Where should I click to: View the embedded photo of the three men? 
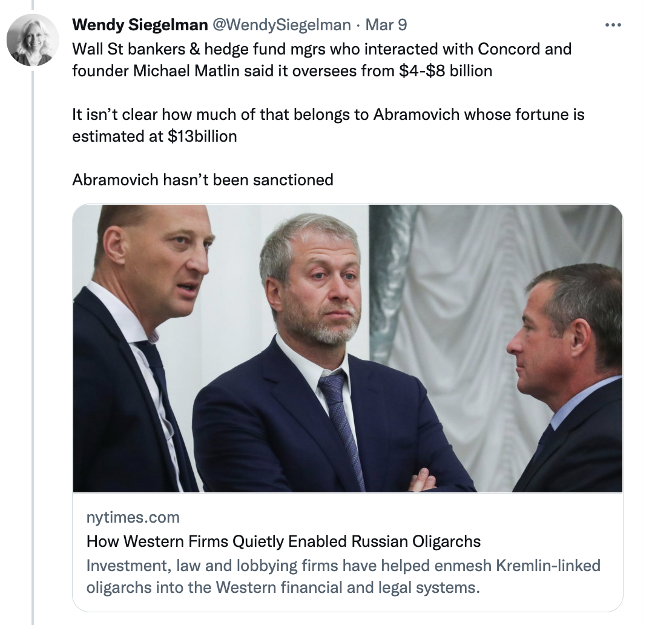coord(347,348)
